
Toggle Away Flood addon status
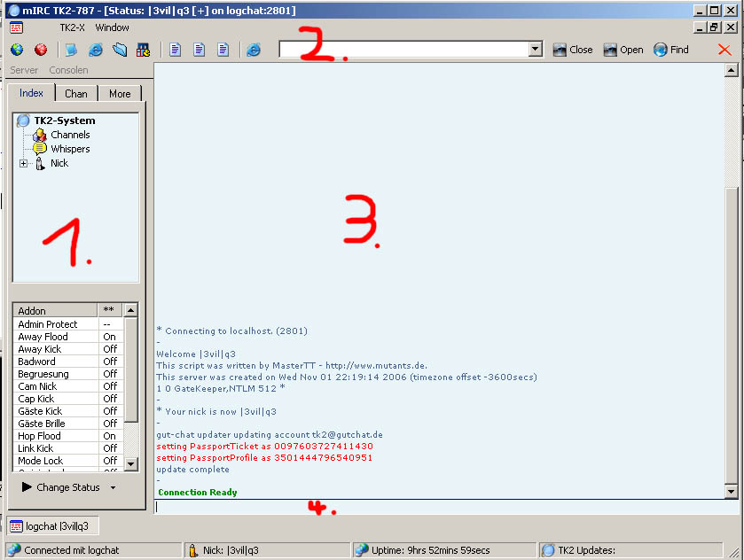point(109,337)
